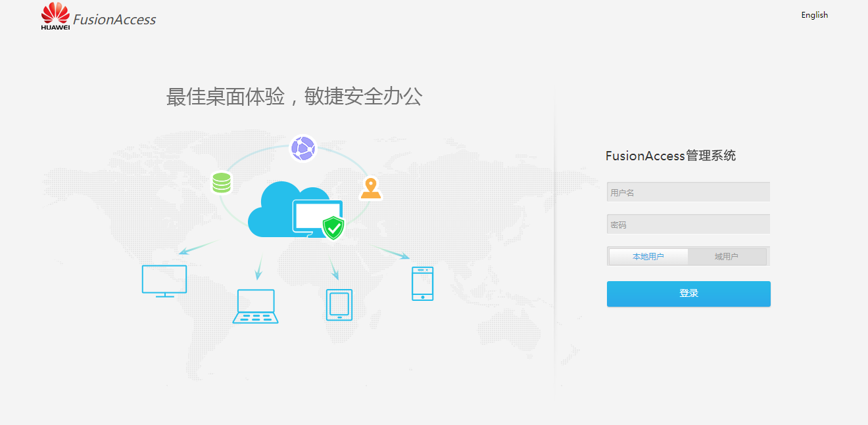
Task: Click the laptop device icon
Action: point(255,307)
